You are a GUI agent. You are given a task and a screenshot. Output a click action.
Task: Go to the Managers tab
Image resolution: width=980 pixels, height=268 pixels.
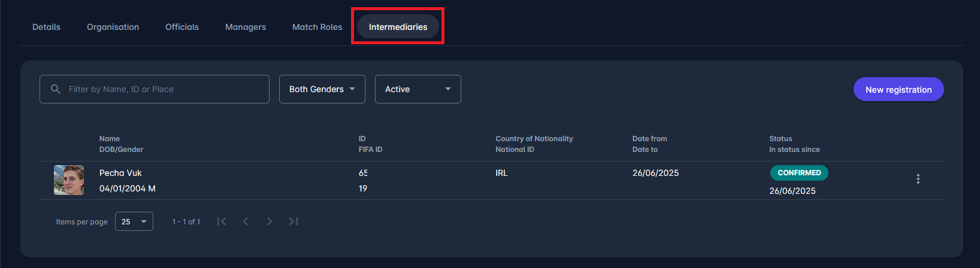tap(246, 27)
